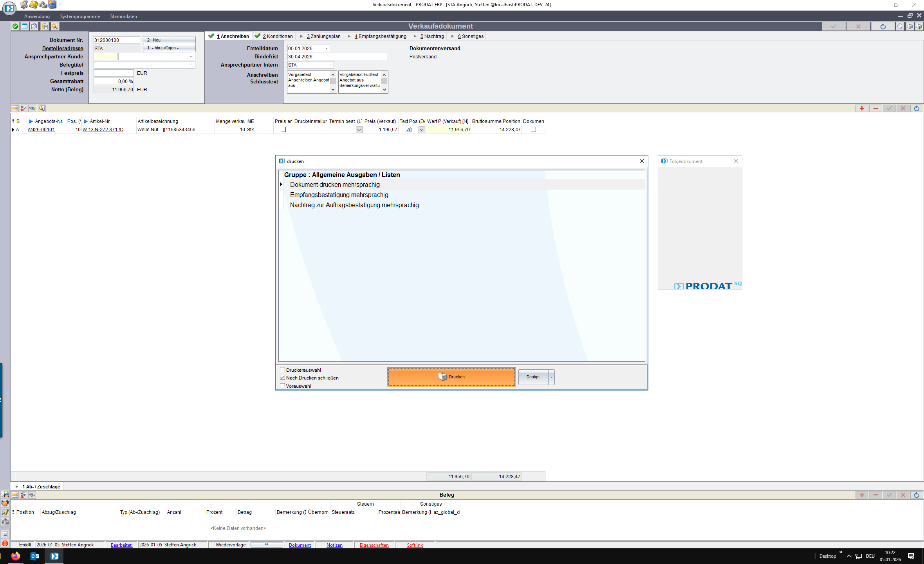Click the red plus to add position
Screen dimensions: 924x564
point(862,108)
